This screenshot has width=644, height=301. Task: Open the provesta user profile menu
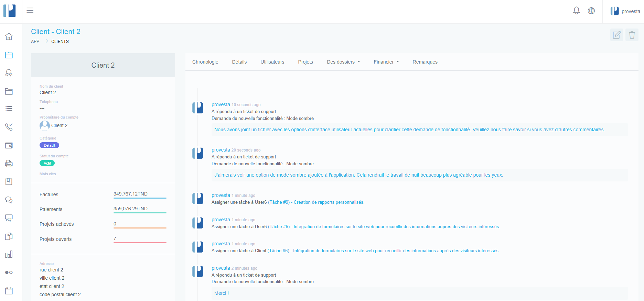pyautogui.click(x=625, y=11)
